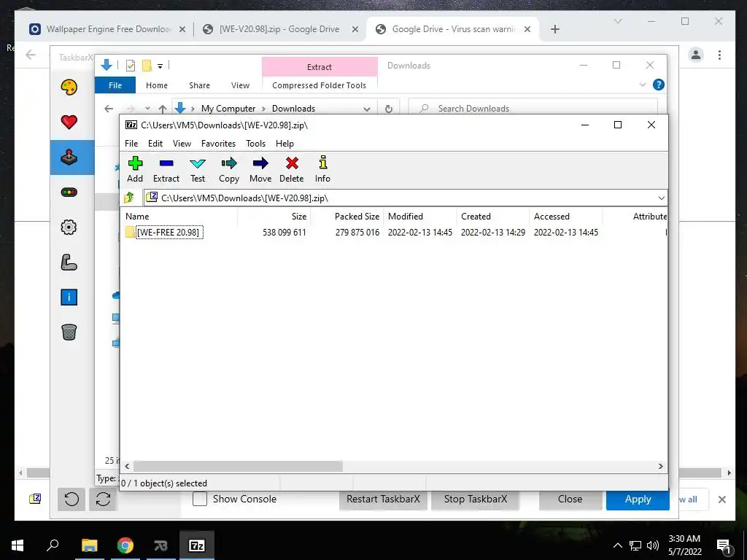Open the Tools menu in 7-Zip
The width and height of the screenshot is (747, 560).
[255, 144]
